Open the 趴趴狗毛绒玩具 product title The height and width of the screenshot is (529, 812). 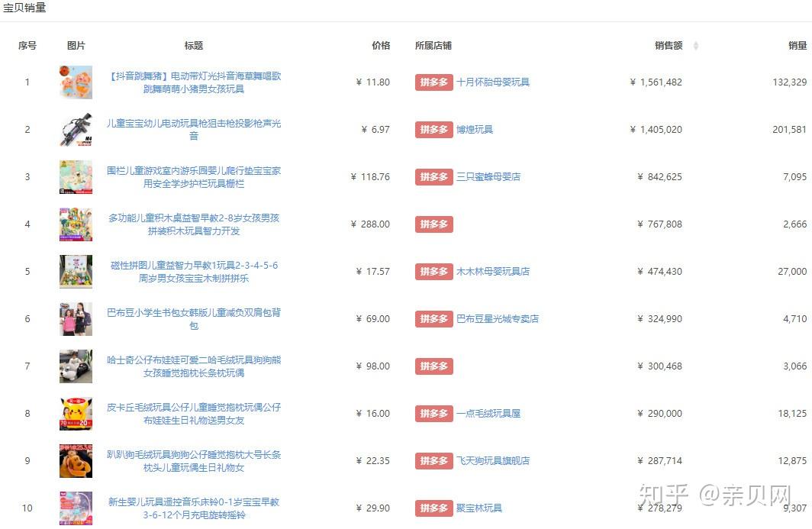coord(195,460)
